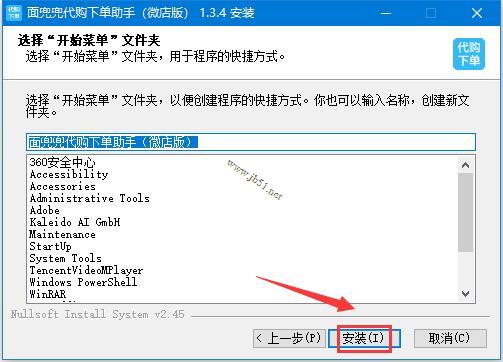This screenshot has width=503, height=362.
Task: Click the installer title bar app icon
Action: (x=14, y=13)
